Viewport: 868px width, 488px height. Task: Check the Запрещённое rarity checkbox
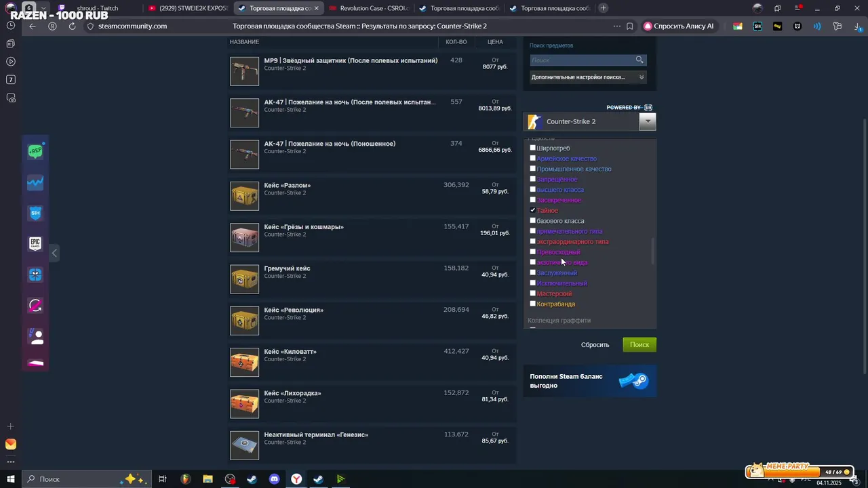point(532,179)
